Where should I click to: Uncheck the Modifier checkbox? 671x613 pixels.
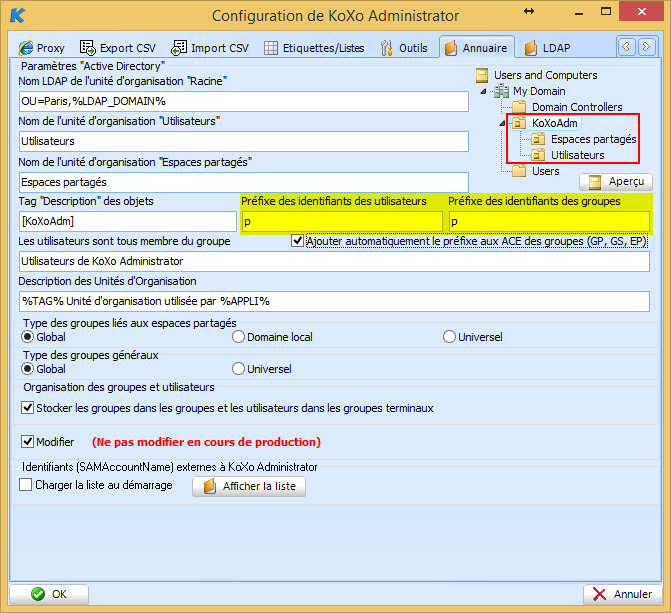(27, 441)
